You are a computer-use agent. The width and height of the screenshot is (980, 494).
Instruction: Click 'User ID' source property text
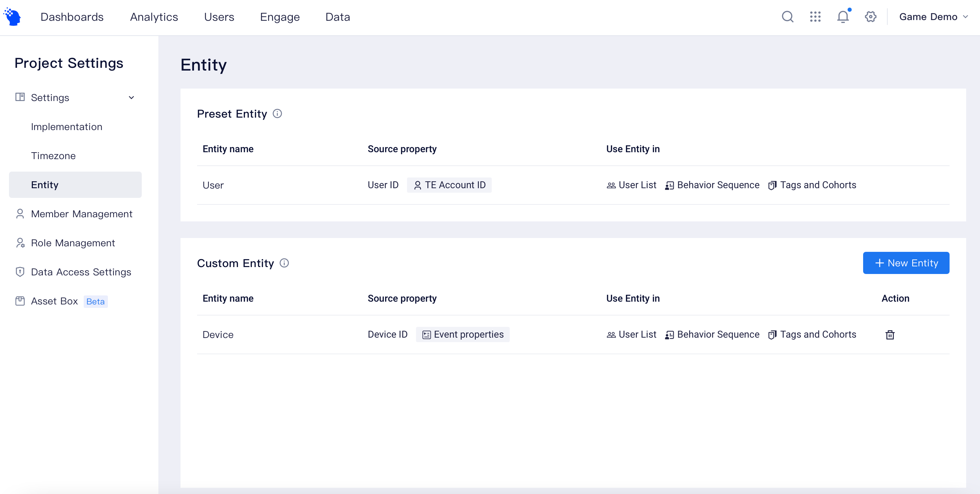pos(383,185)
